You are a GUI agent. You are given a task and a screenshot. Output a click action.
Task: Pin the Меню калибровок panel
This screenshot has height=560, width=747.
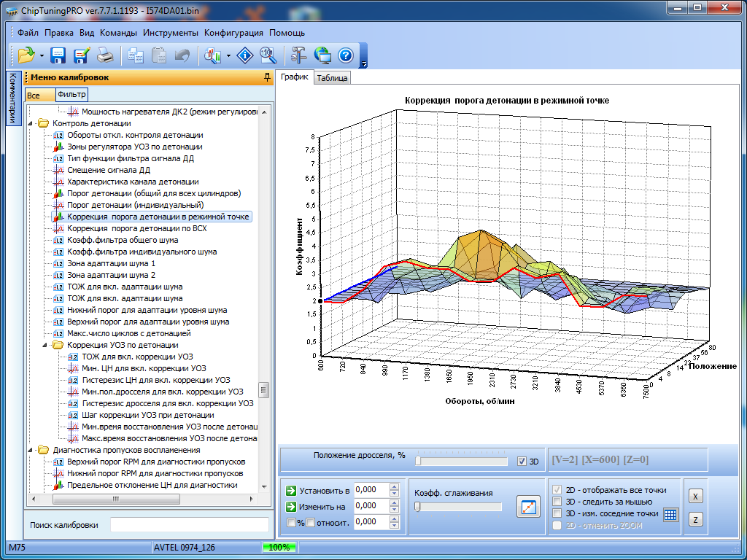click(x=267, y=77)
